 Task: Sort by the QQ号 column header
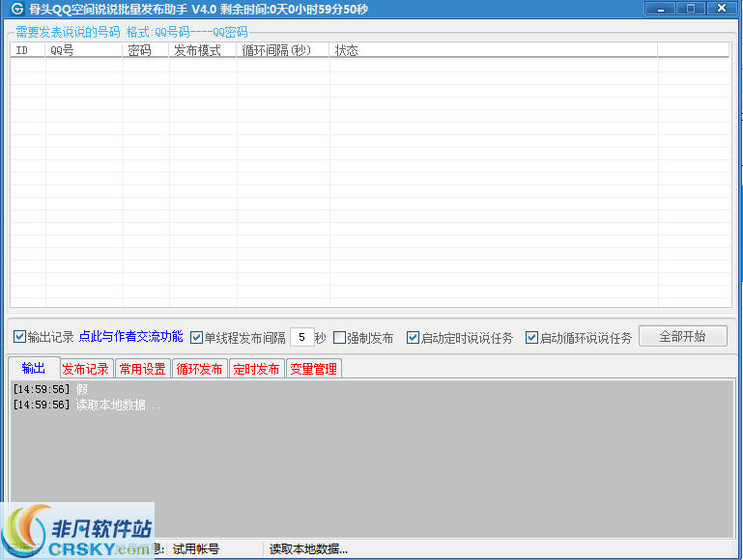(x=84, y=50)
